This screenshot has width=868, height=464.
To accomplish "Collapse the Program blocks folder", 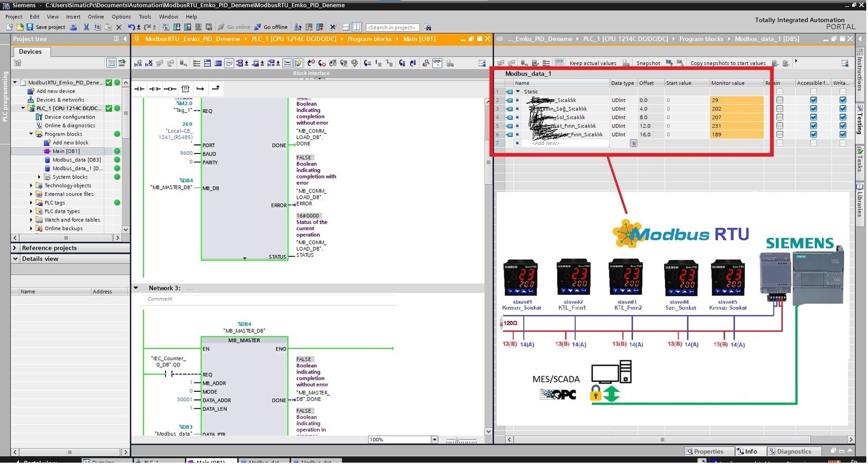I will coord(31,134).
